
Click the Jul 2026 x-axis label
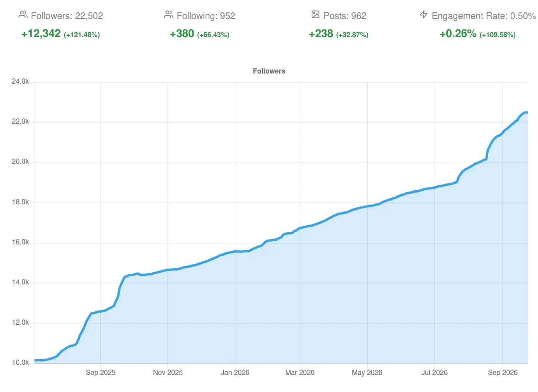click(434, 373)
